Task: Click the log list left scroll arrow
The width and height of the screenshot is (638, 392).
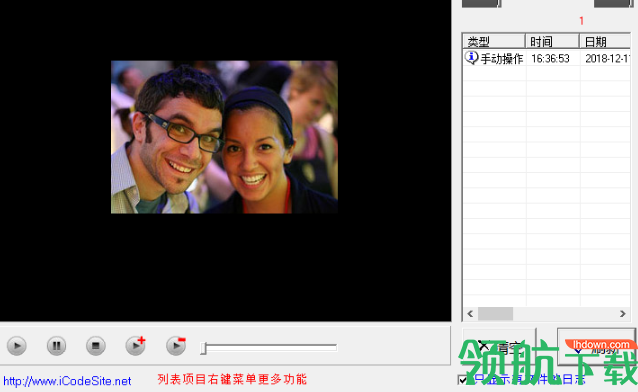Action: click(470, 313)
